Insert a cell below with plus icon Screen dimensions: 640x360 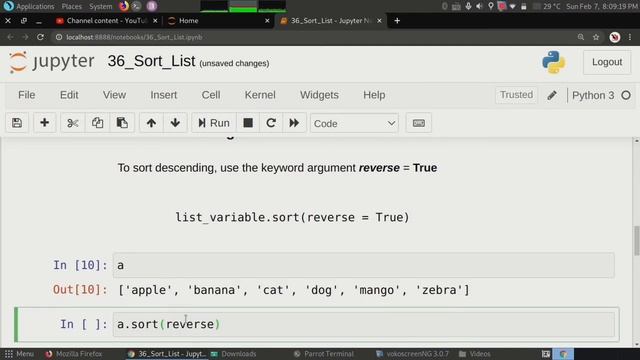click(44, 123)
